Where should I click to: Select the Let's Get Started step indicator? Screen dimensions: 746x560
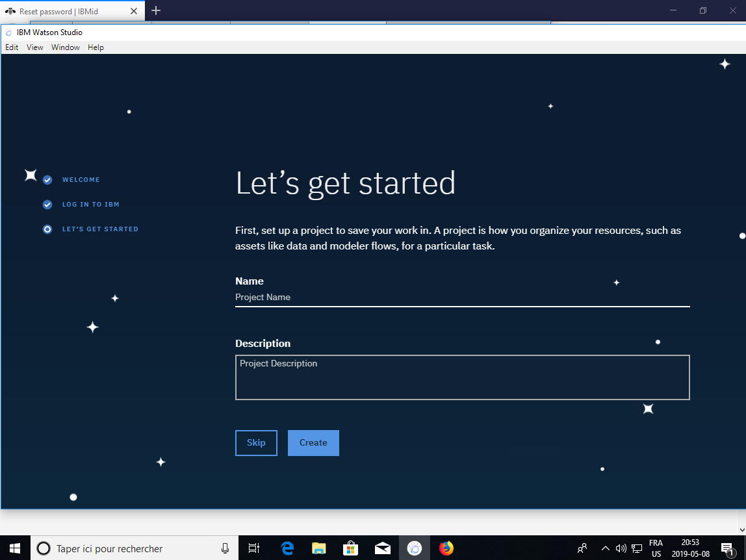pos(47,229)
